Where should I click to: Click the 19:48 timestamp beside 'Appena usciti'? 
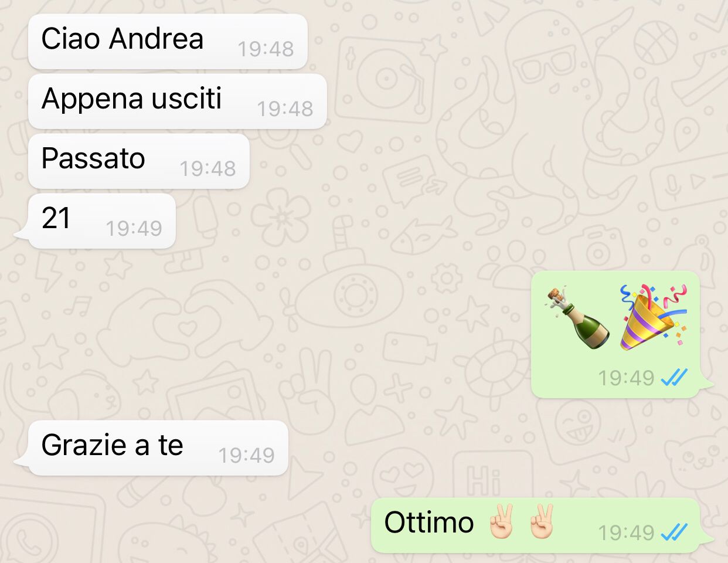tap(285, 108)
